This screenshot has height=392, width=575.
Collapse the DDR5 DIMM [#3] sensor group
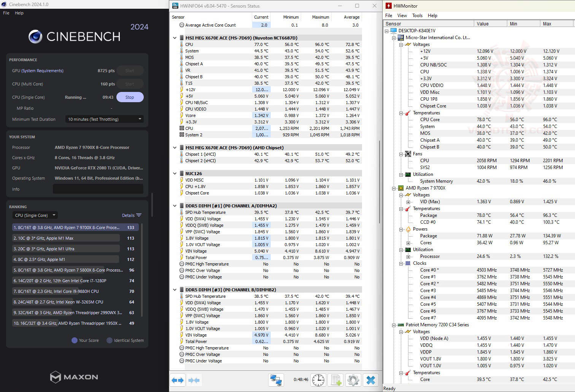coord(175,290)
